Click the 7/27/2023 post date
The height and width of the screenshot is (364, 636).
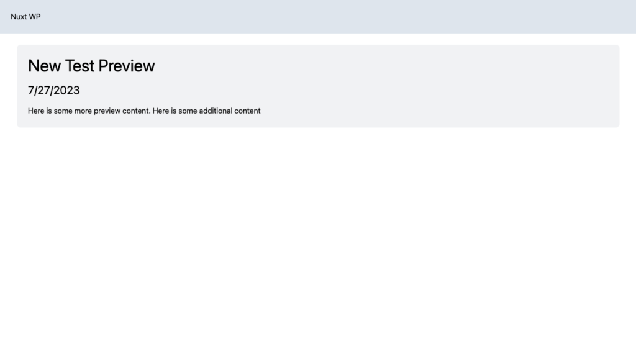click(54, 91)
